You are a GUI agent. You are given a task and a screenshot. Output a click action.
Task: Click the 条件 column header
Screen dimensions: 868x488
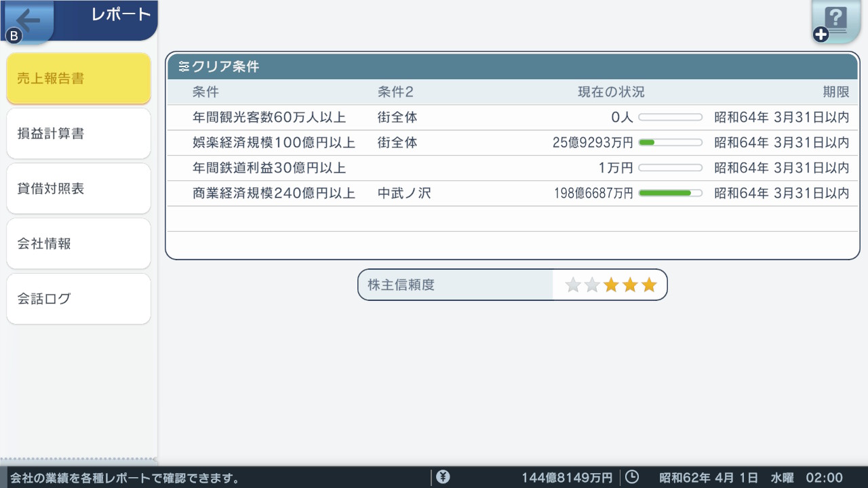click(205, 92)
